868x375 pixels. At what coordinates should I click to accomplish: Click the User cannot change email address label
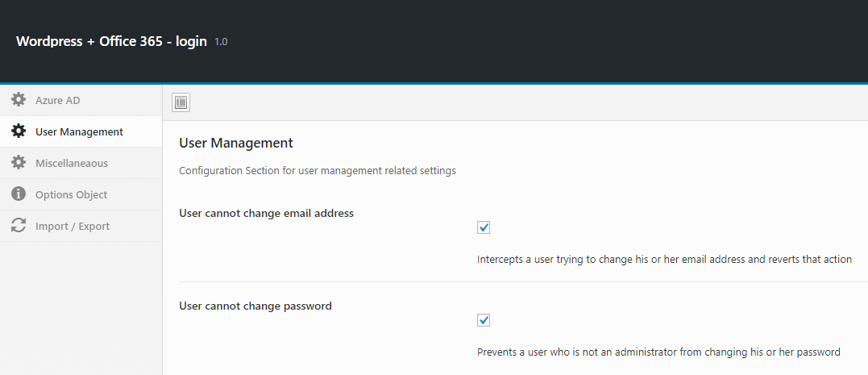(x=266, y=213)
